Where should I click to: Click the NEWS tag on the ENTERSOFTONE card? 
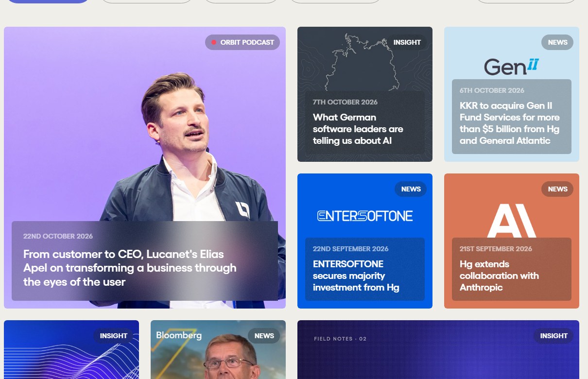coord(411,189)
